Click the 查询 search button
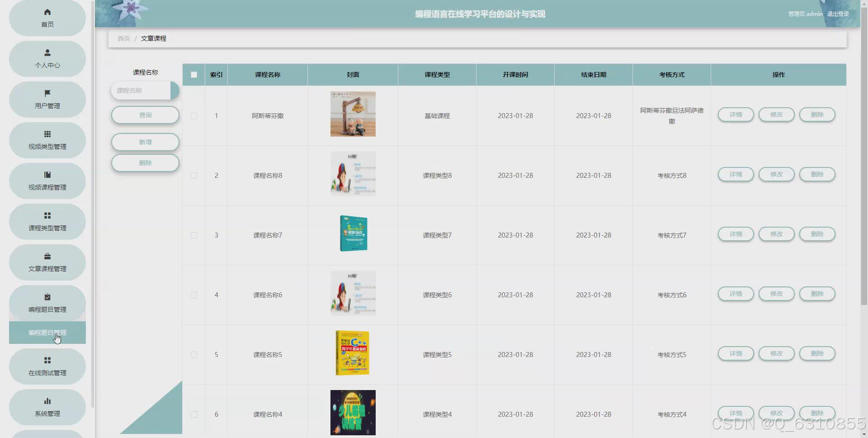 (145, 115)
